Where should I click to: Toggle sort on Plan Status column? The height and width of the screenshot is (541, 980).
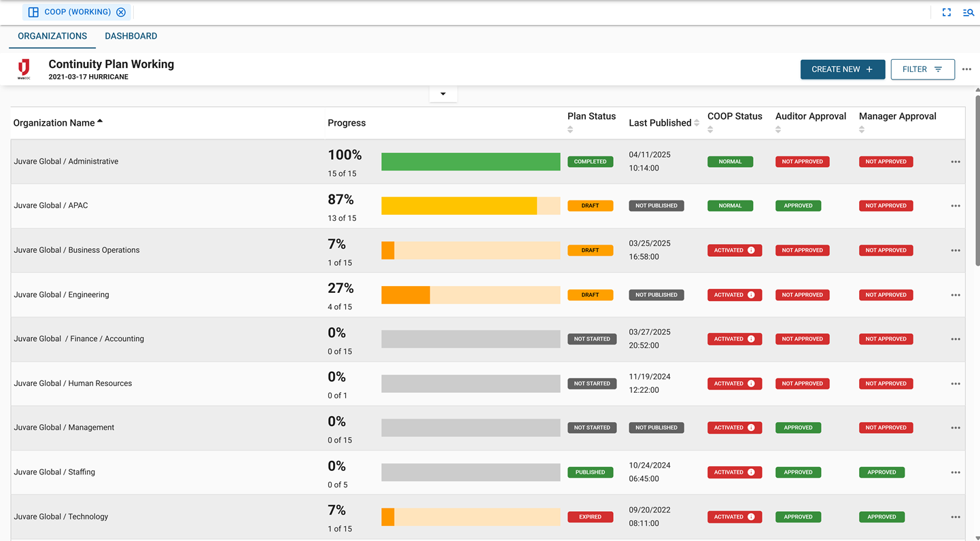click(570, 129)
